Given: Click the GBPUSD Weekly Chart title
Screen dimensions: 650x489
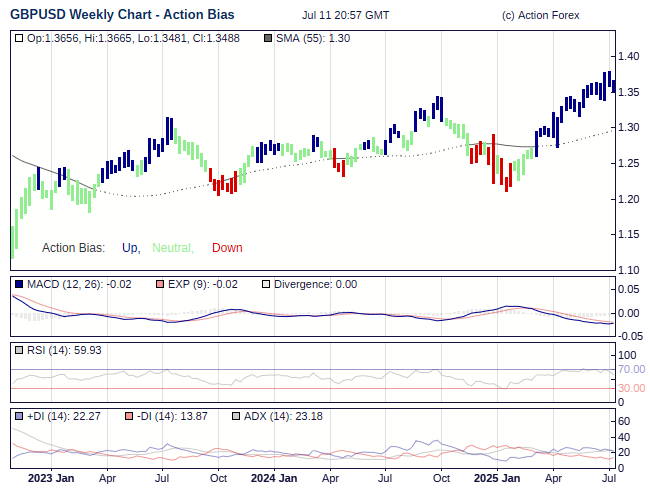Looking at the screenshot, I should [122, 15].
